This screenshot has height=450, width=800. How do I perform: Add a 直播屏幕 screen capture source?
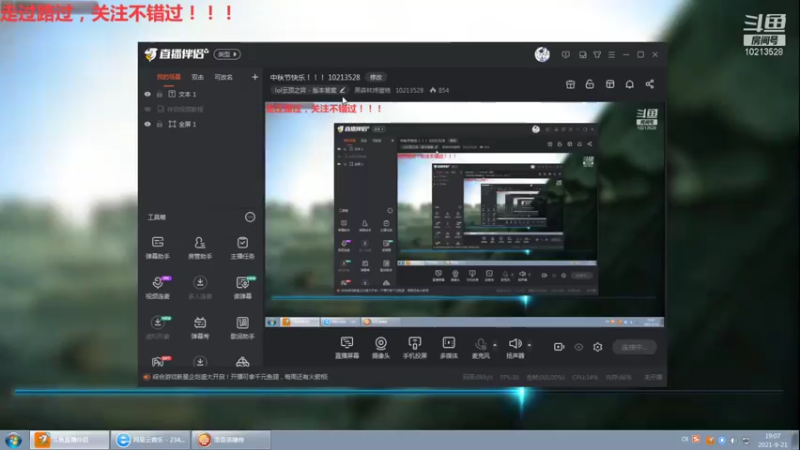click(347, 347)
